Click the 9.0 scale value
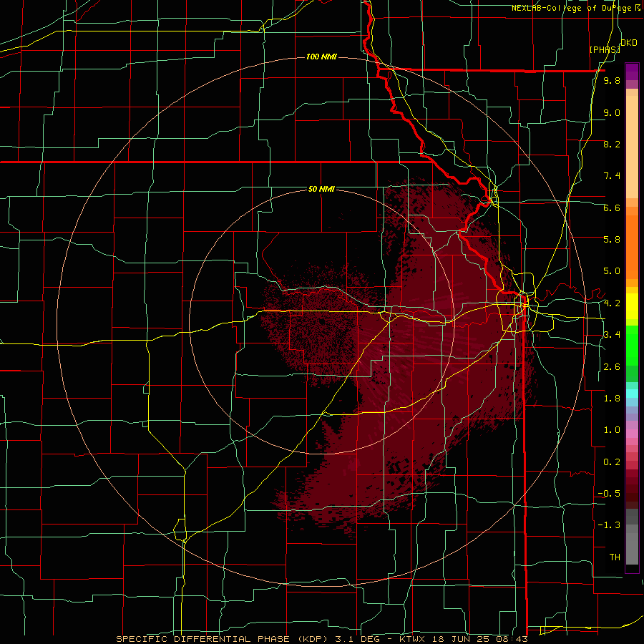This screenshot has height=644, width=644. point(612,112)
